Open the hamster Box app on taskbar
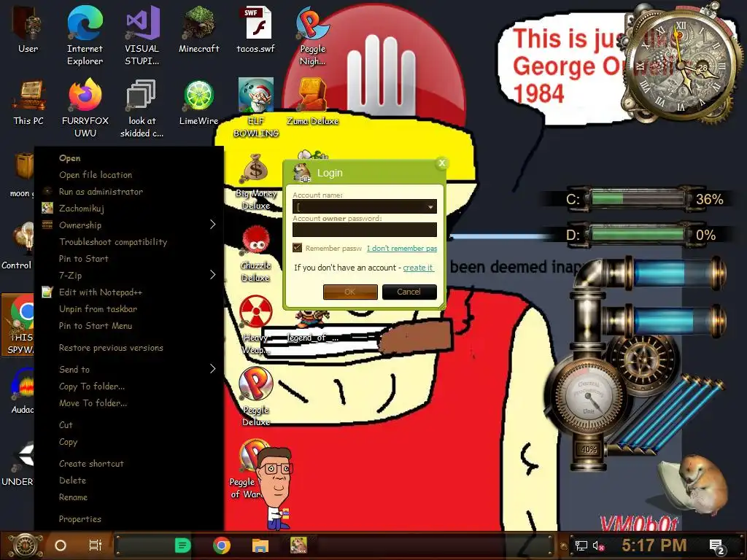The width and height of the screenshot is (747, 560). [x=298, y=545]
